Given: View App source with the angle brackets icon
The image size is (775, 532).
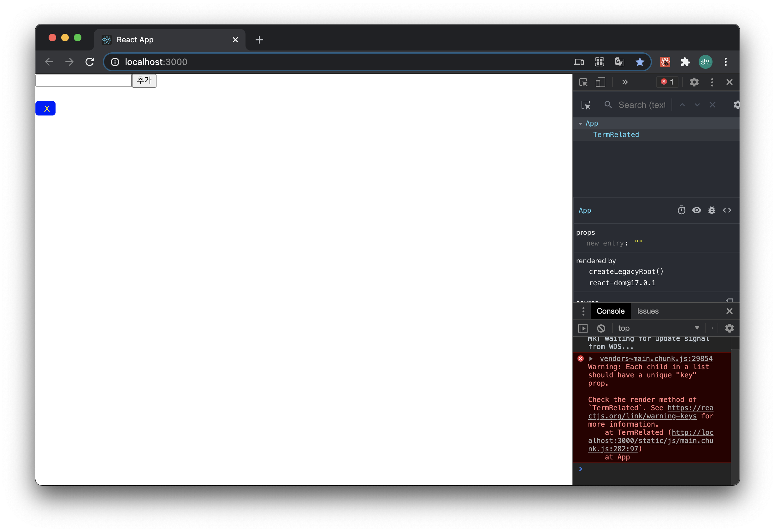Looking at the screenshot, I should click(x=727, y=210).
